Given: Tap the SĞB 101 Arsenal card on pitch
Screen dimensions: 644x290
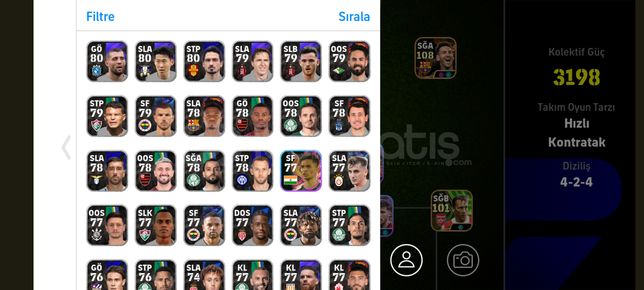Looking at the screenshot, I should pos(452,211).
